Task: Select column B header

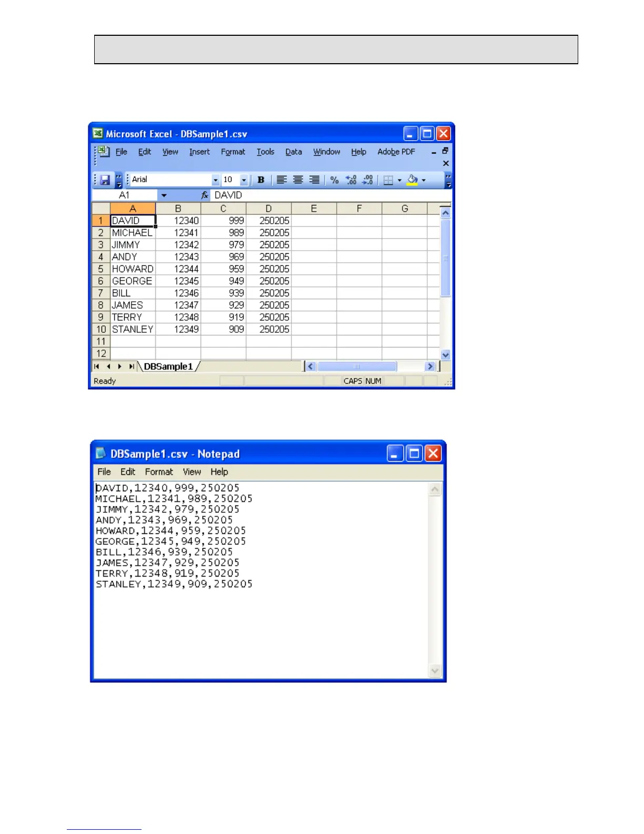Action: pos(178,209)
